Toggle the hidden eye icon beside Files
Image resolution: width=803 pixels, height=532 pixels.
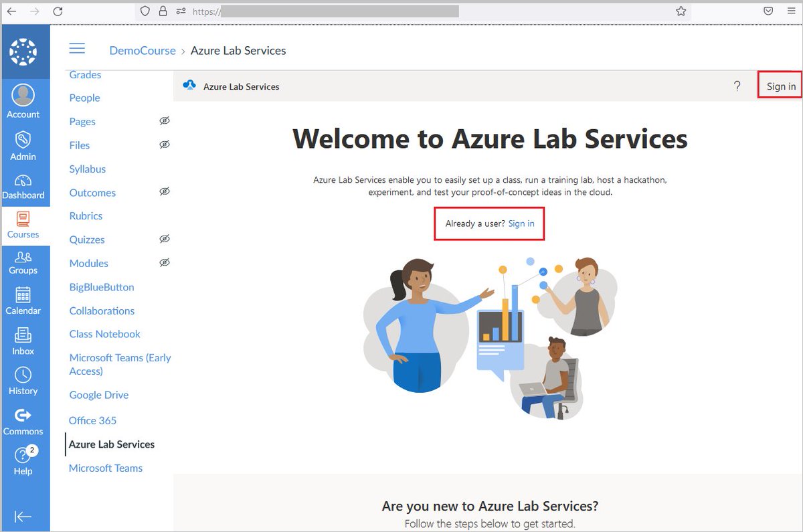(165, 145)
